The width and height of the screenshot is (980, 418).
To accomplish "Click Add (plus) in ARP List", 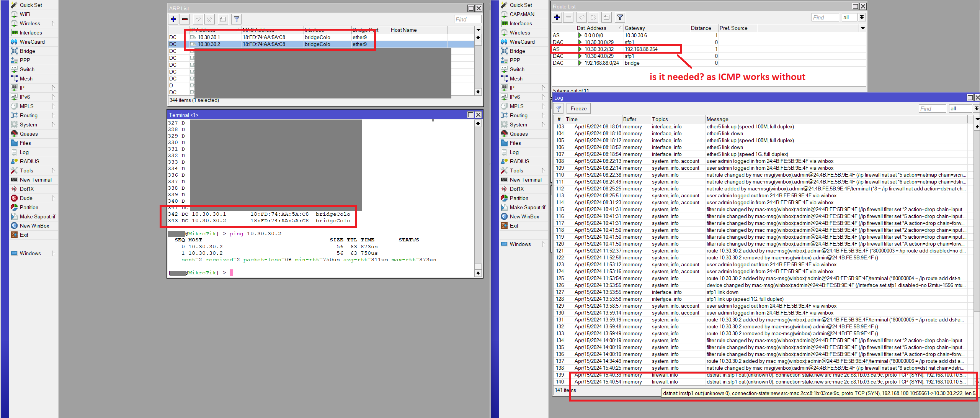I will [x=173, y=19].
